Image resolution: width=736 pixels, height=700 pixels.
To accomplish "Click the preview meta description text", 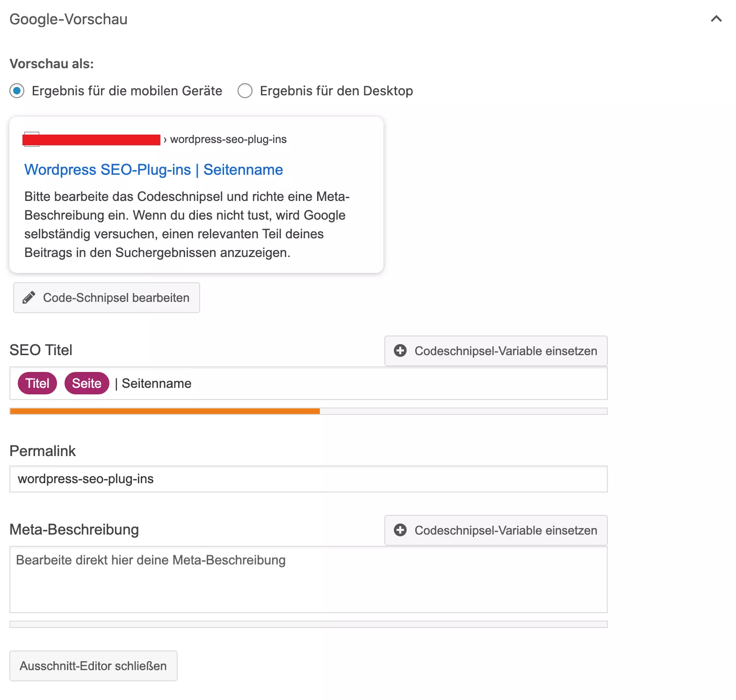I will point(187,224).
